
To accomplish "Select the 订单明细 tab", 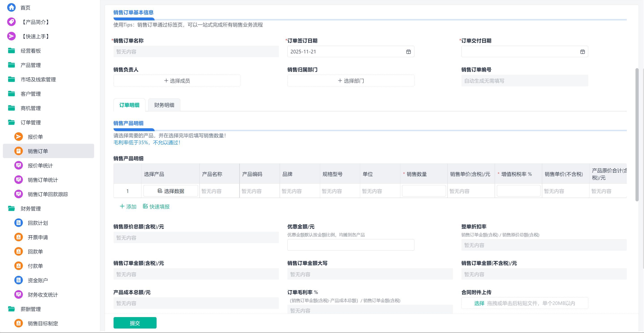I will point(129,105).
